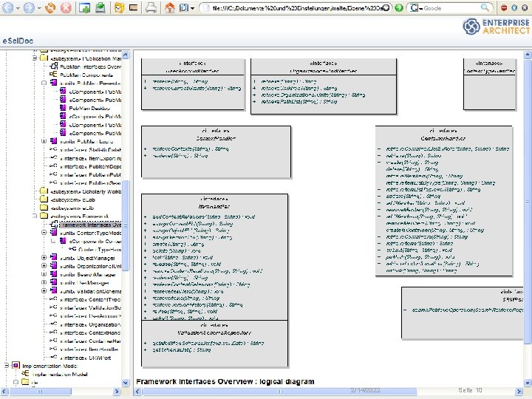Open the Forward button history dropdown arrow
This screenshot has width=532, height=399.
click(39, 8)
